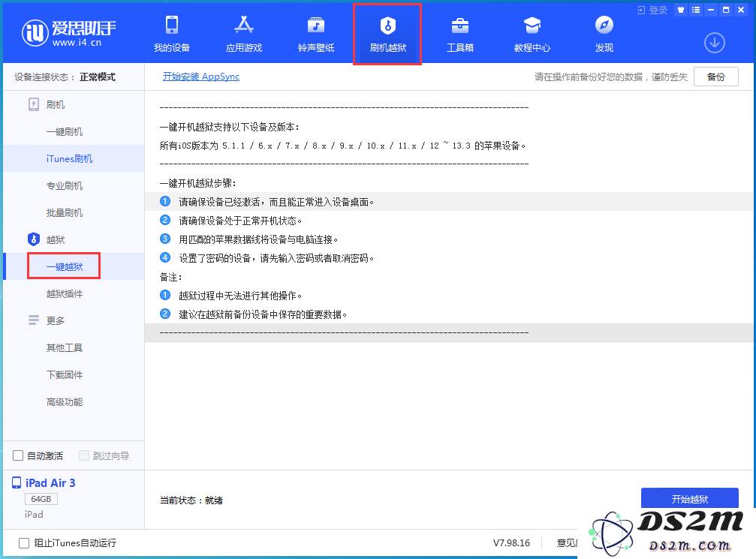This screenshot has height=559, width=756.
Task: Open the 工具箱 toolbox icon
Action: pyautogui.click(x=460, y=25)
